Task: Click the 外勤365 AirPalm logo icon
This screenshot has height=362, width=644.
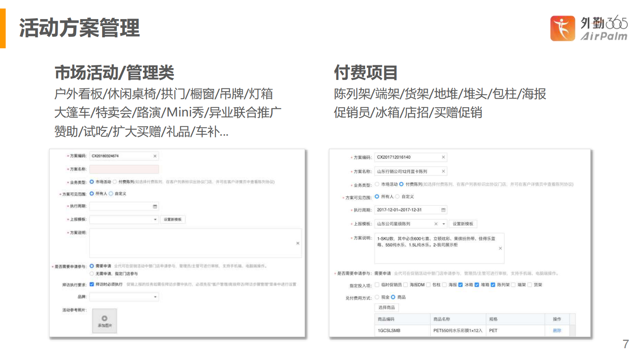Action: point(562,28)
